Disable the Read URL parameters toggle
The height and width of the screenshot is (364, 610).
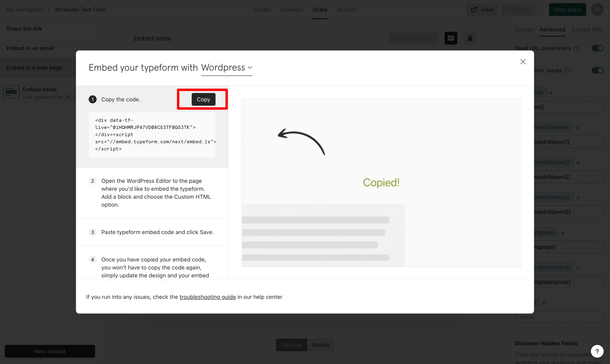tap(597, 48)
